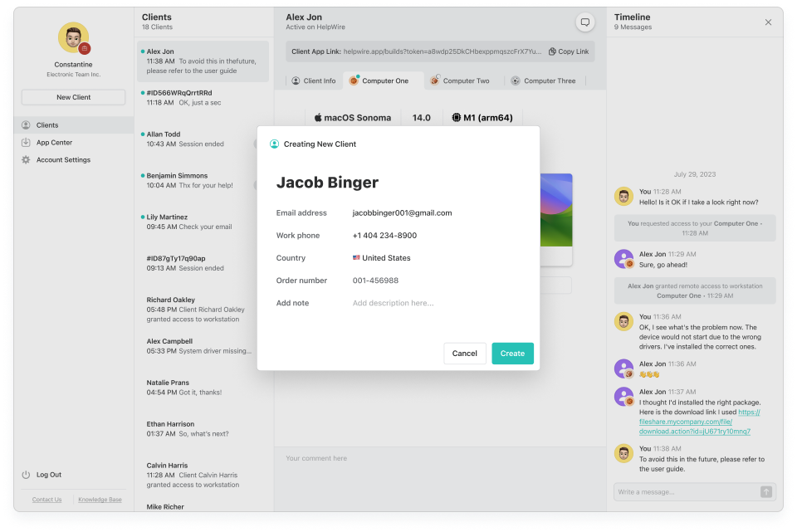Screen dimensions: 797x532
Task: Click the Copy Link icon
Action: click(x=552, y=51)
